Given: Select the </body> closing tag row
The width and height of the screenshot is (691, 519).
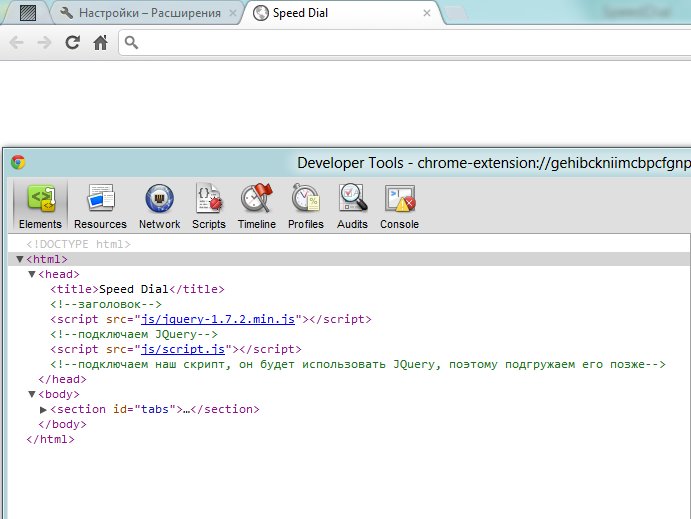Looking at the screenshot, I should tap(62, 424).
